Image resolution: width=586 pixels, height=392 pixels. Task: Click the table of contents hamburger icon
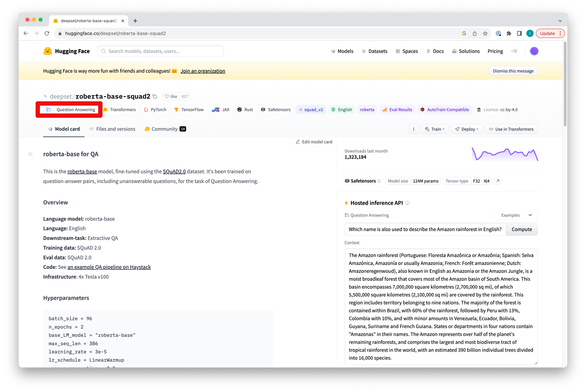coord(31,154)
